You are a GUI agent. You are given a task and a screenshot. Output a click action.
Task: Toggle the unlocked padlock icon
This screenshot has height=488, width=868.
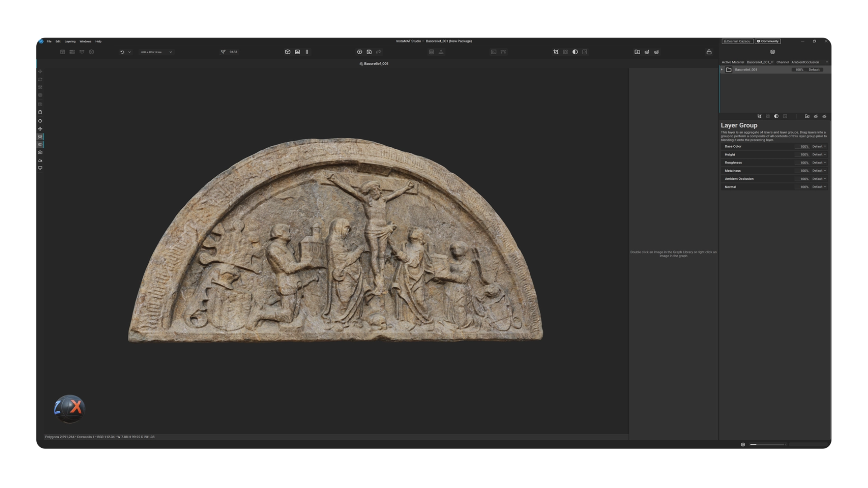click(709, 52)
